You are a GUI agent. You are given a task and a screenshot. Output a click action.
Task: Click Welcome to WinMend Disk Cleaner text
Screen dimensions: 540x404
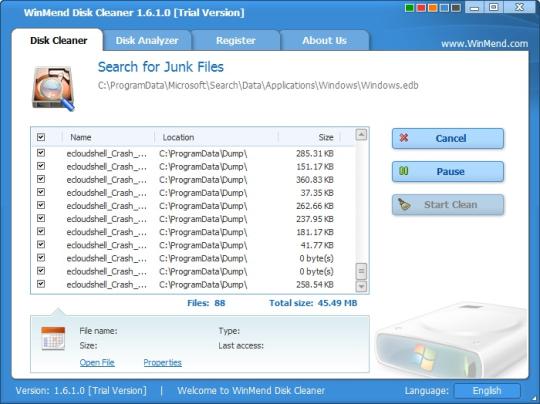point(251,391)
